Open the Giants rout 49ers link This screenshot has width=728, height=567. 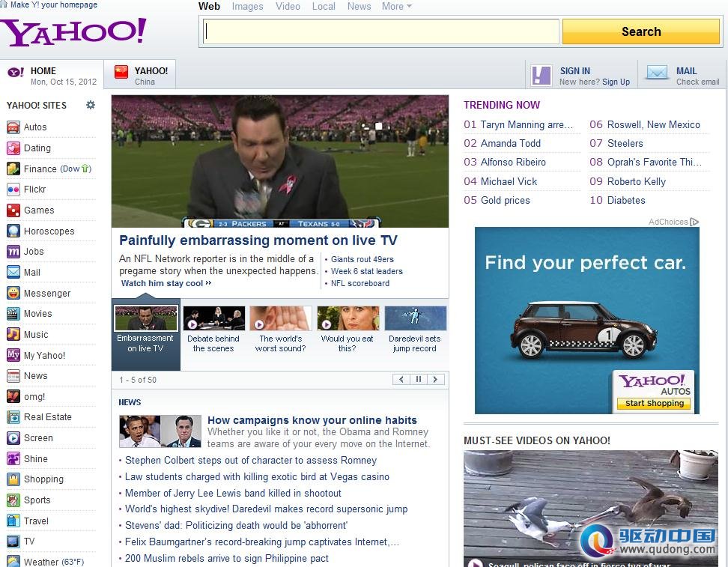(x=363, y=259)
